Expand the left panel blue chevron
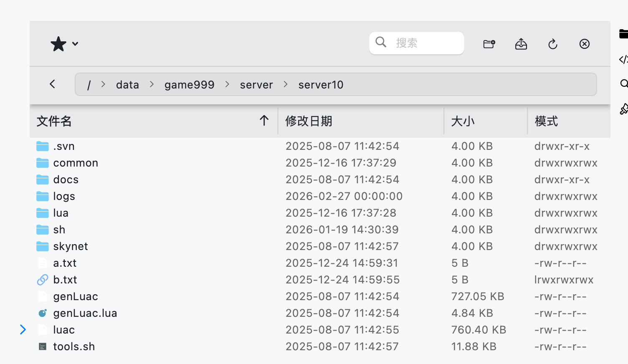 coord(23,329)
